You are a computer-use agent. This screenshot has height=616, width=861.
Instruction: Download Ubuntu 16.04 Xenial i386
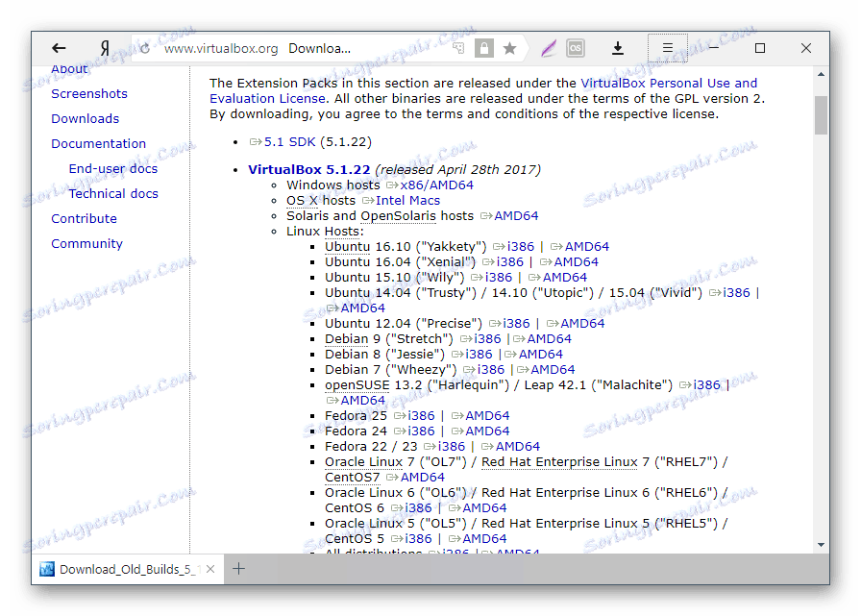(510, 262)
